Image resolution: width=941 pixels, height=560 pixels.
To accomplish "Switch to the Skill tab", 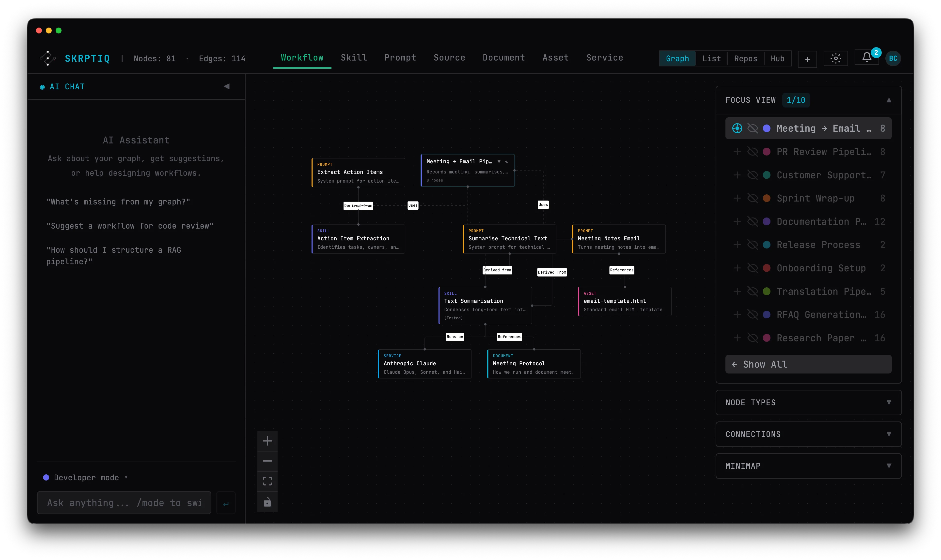I will (x=354, y=58).
